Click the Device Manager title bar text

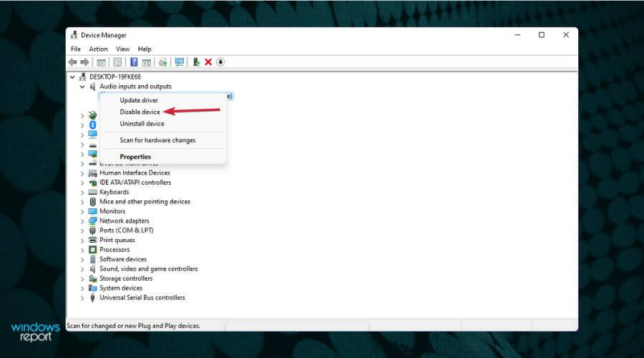click(104, 35)
